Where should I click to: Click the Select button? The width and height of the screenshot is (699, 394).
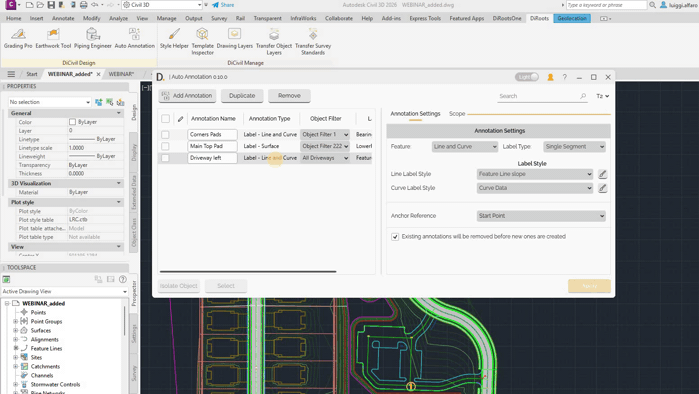[x=226, y=286]
